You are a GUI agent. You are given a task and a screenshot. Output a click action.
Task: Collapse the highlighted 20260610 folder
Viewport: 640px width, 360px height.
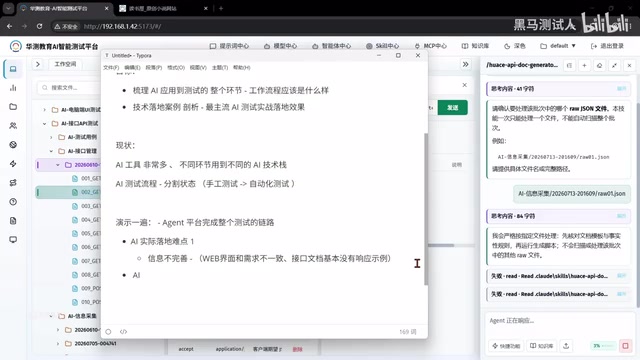[x=58, y=165]
